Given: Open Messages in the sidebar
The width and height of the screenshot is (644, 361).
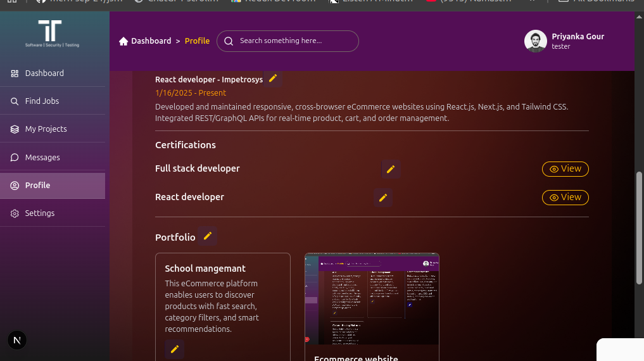Looking at the screenshot, I should pos(42,158).
